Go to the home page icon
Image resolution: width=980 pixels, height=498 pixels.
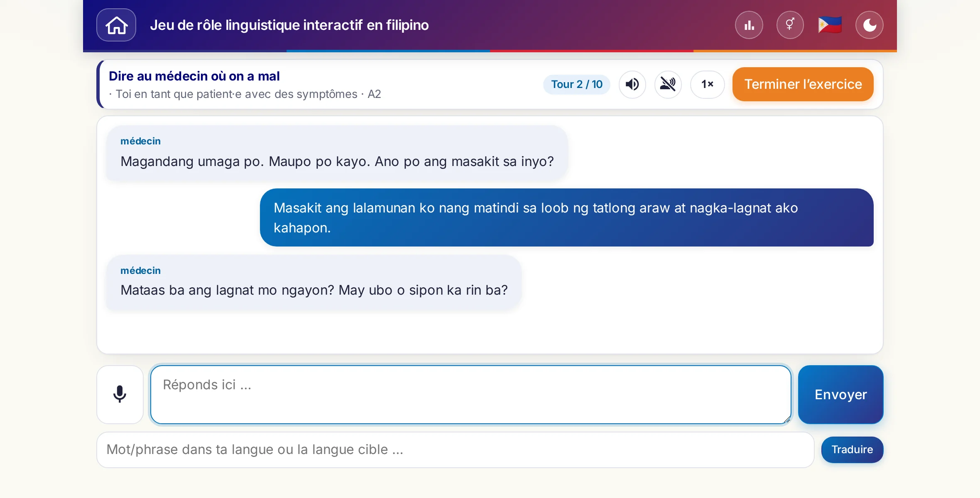(116, 25)
